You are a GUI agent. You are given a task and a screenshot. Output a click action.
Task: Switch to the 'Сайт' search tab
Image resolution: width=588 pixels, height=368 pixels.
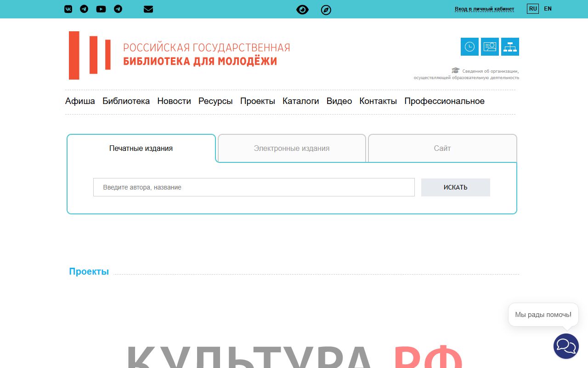(x=442, y=148)
